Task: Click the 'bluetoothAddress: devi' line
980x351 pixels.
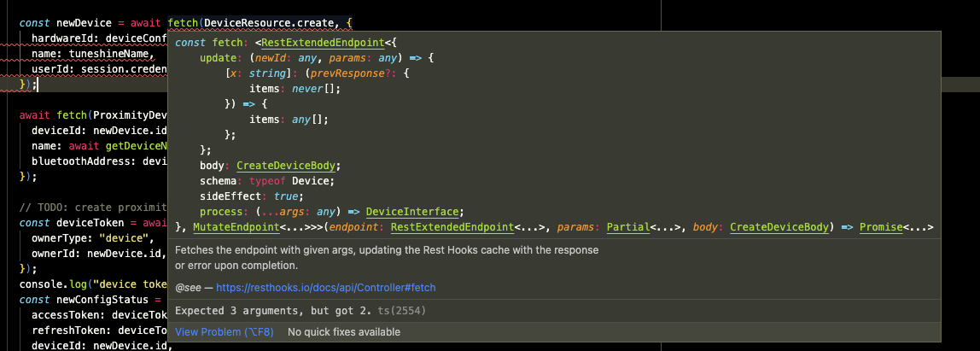Action: 99,161
